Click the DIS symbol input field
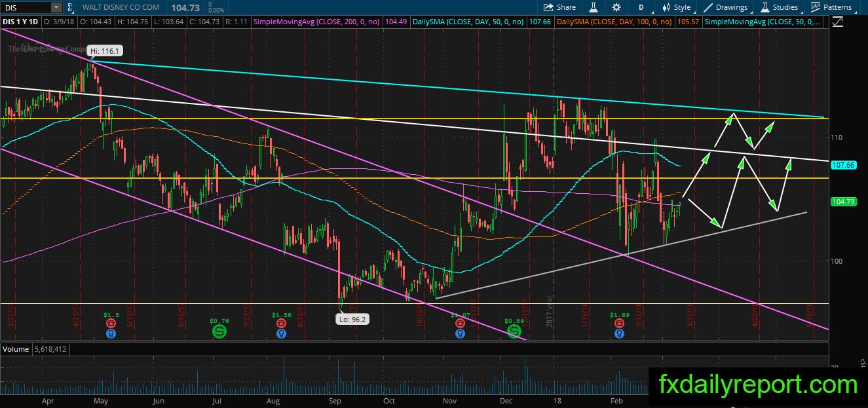The width and height of the screenshot is (868, 408). [26, 7]
